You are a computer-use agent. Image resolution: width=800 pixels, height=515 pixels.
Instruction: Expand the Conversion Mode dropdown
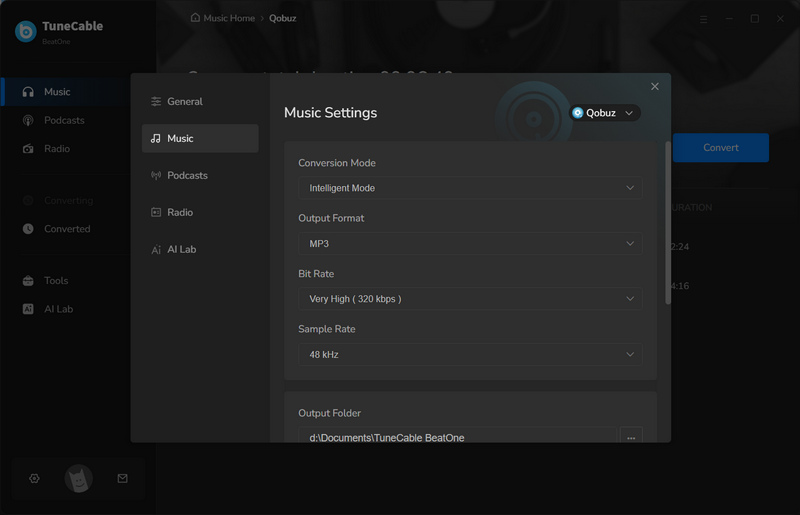coord(469,188)
